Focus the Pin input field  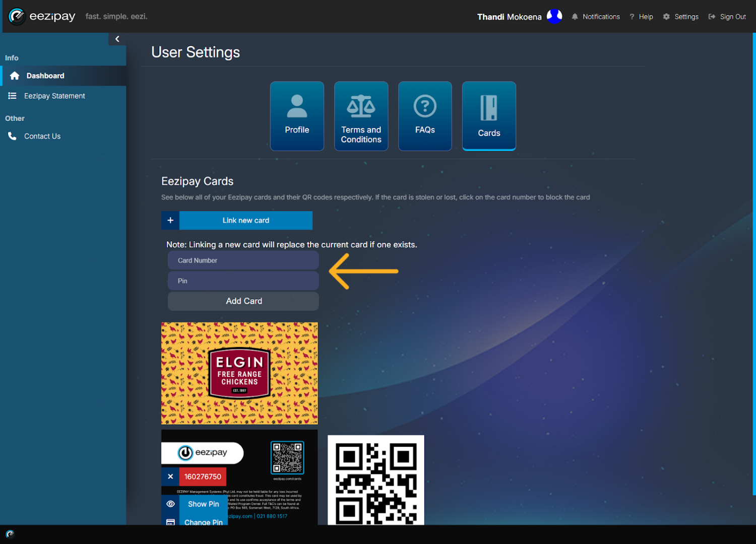[x=243, y=281]
